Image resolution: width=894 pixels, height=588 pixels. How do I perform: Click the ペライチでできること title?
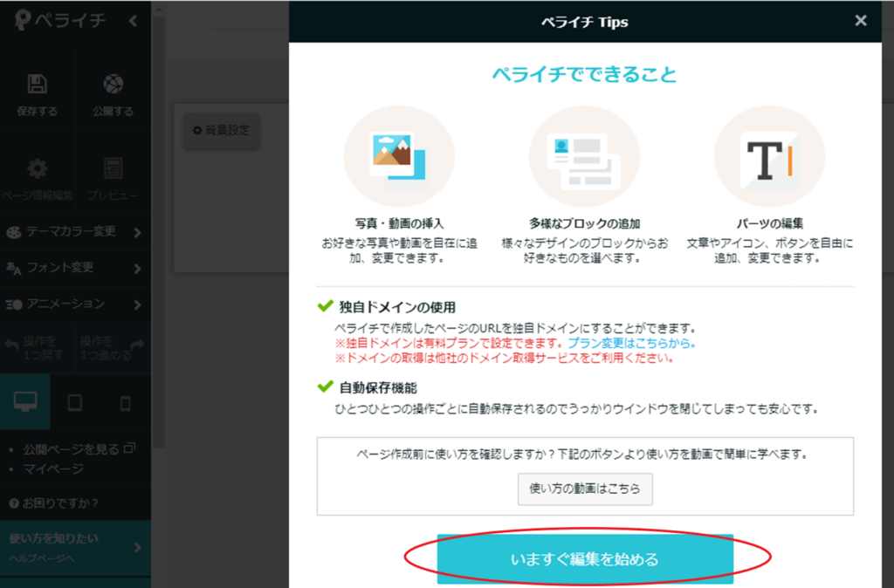[584, 75]
